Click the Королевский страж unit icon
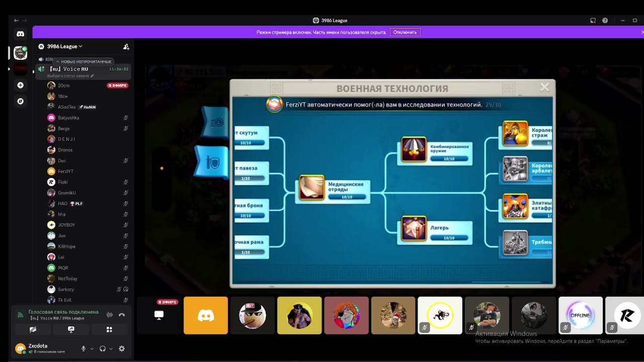This screenshot has width=644, height=362. pyautogui.click(x=515, y=134)
